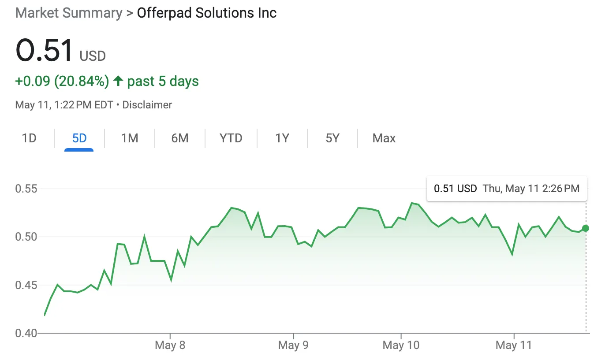This screenshot has width=605, height=364.
Task: Switch to the 1Y range tab
Action: [282, 138]
